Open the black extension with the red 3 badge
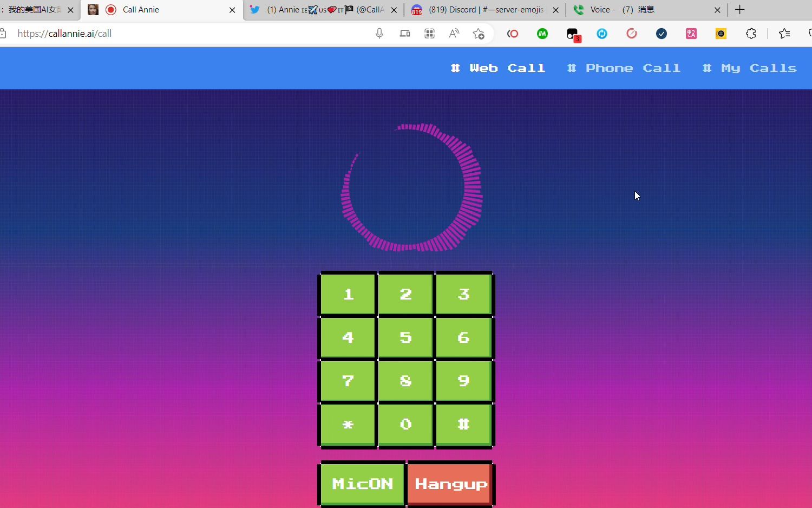 point(573,35)
